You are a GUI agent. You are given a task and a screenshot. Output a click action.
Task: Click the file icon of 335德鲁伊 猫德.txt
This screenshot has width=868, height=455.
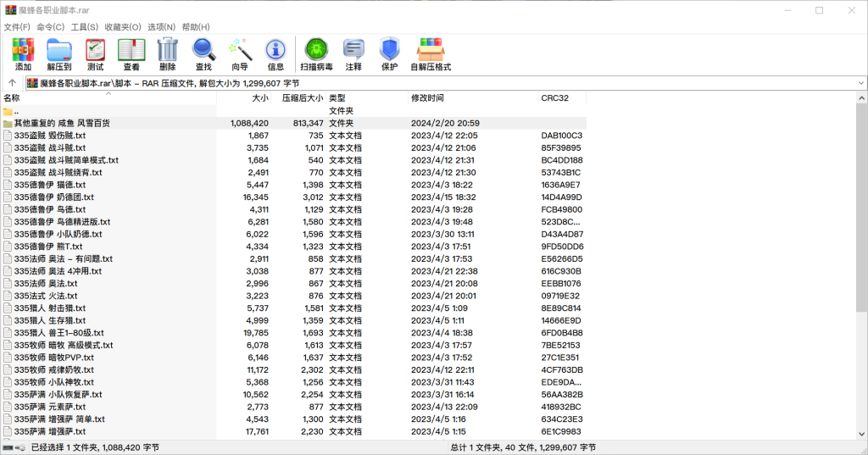click(x=8, y=185)
